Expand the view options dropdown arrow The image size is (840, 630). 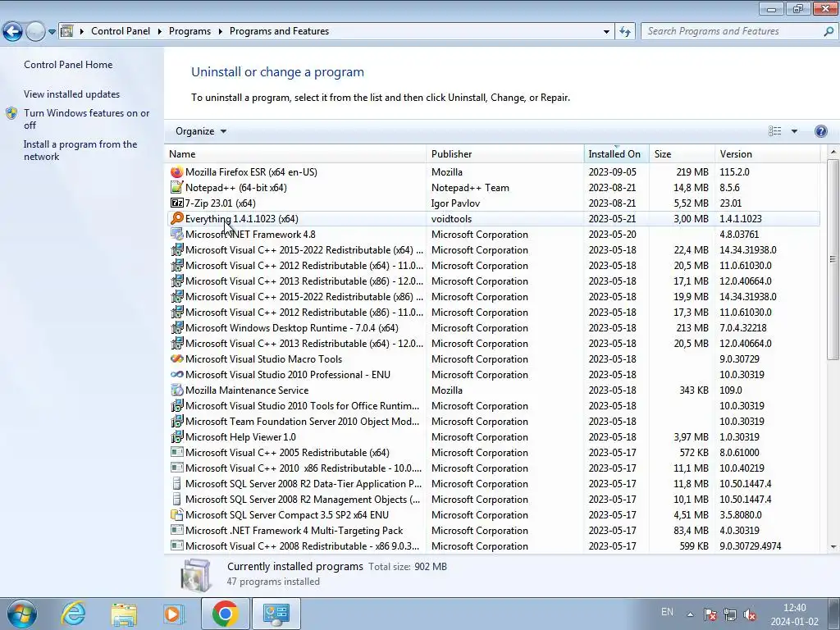tap(794, 131)
